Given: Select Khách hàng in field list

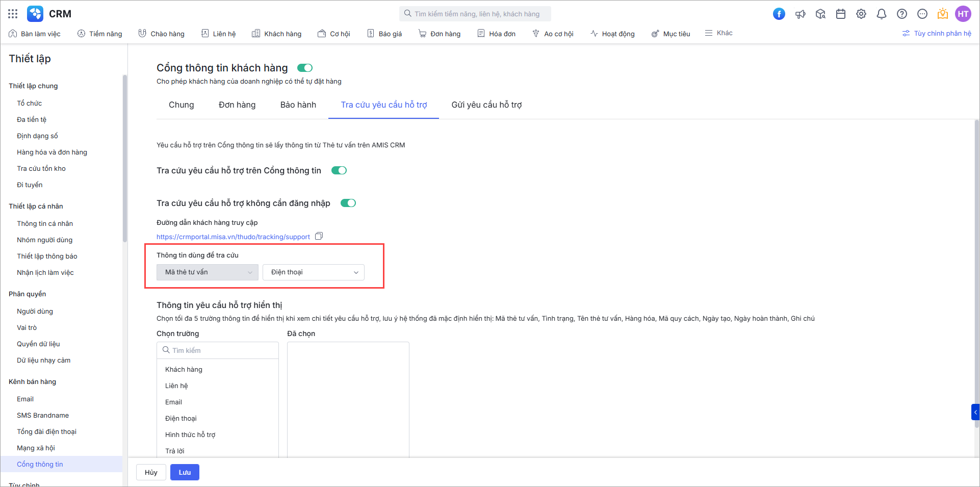Looking at the screenshot, I should click(x=218, y=369).
